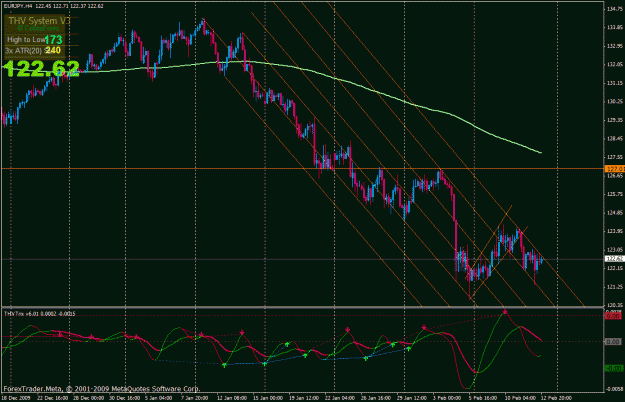The height and width of the screenshot is (402, 625).
Task: Click the green 173 High to Low value
Action: (53, 39)
